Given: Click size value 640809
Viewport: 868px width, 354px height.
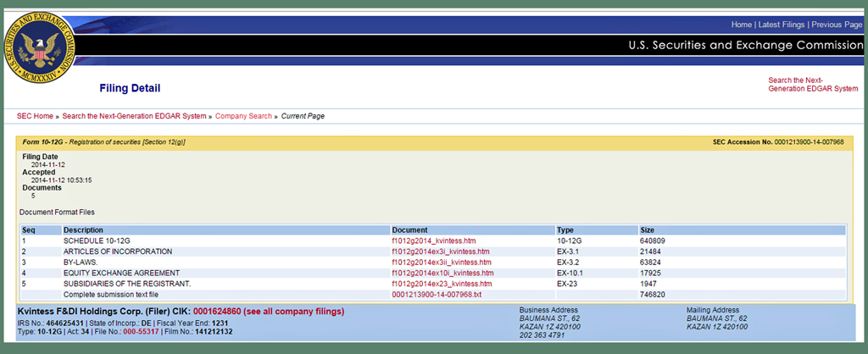Looking at the screenshot, I should [651, 241].
